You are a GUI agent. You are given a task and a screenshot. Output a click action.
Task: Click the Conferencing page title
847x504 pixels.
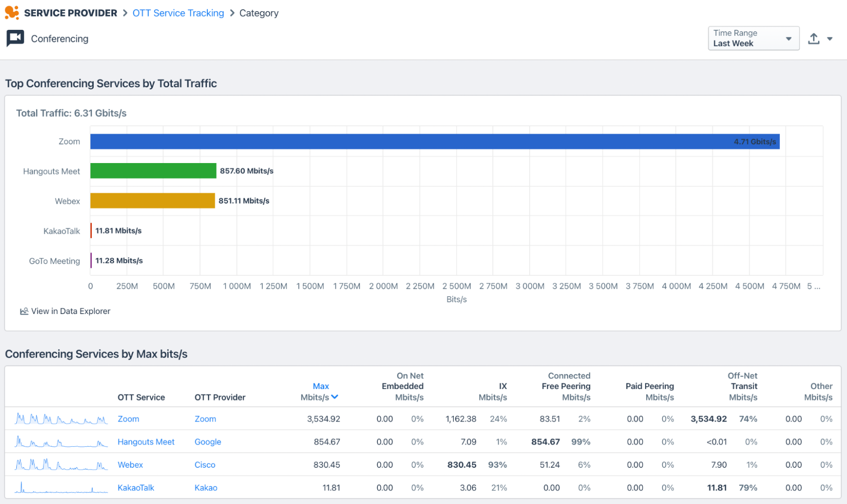coord(60,39)
